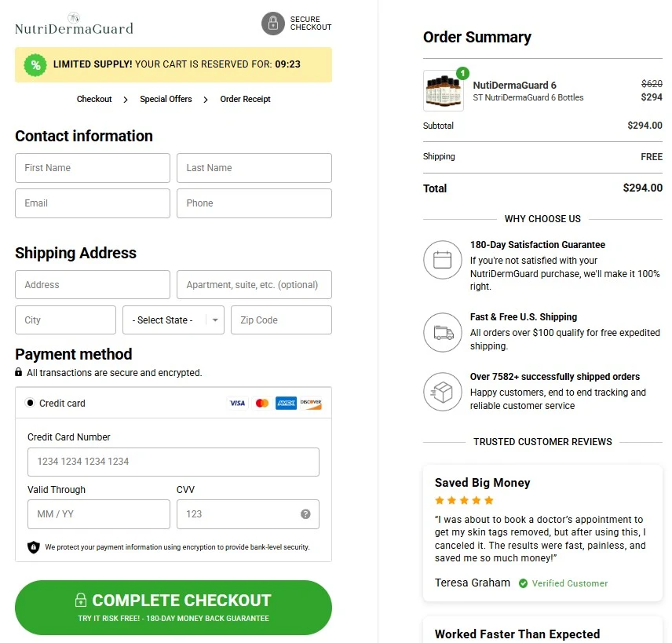
Task: Click the 180-Day Guarantee calendar icon
Action: point(442,260)
